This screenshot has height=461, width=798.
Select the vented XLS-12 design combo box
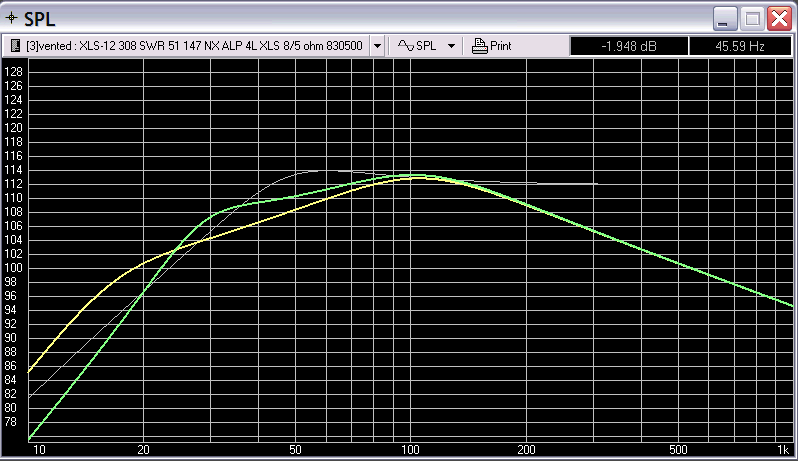(x=193, y=46)
